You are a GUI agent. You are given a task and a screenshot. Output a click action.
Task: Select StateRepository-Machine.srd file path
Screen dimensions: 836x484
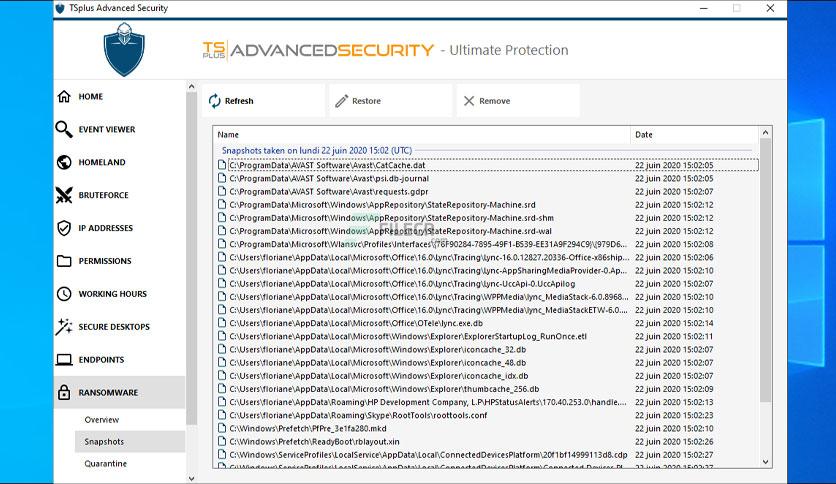pos(382,205)
